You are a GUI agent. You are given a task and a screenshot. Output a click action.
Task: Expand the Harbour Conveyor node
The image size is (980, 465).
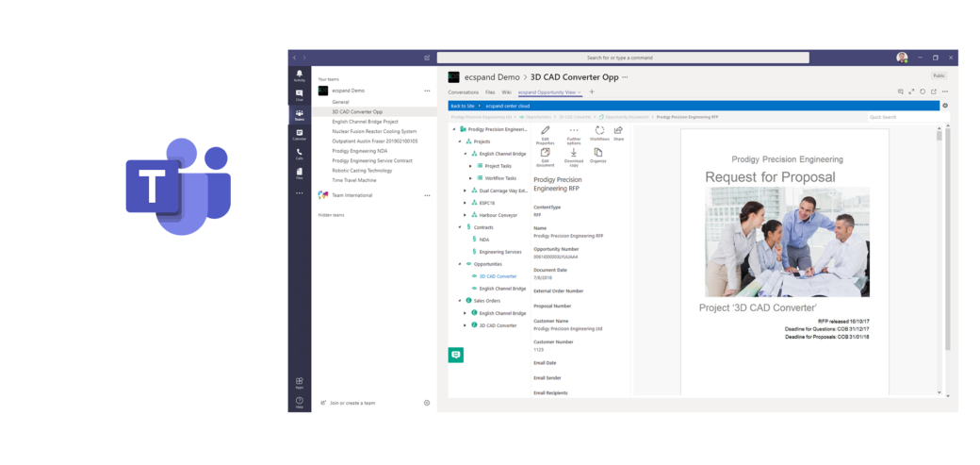click(x=465, y=215)
